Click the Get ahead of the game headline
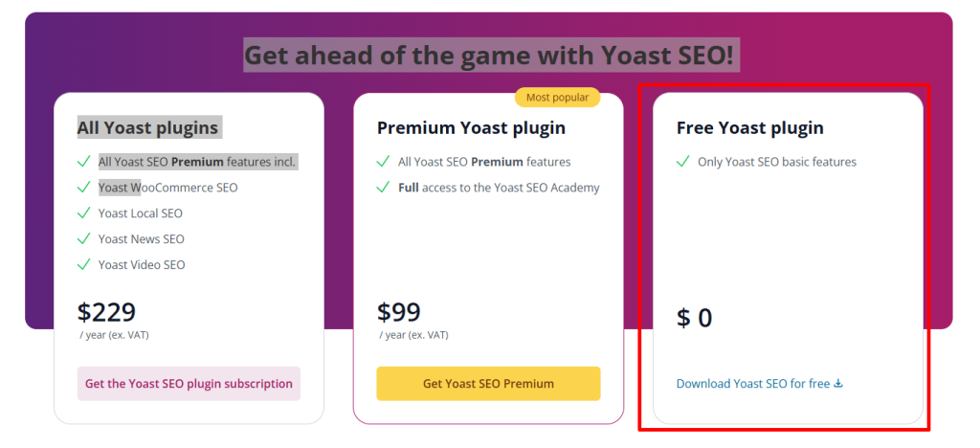 (489, 55)
